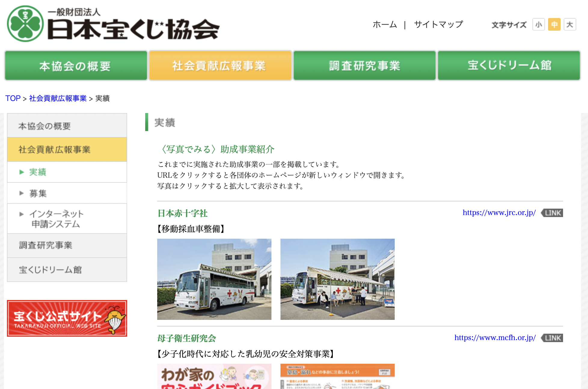The width and height of the screenshot is (588, 389).
Task: Select インターネット申請システム sidebar item
Action: (x=67, y=219)
